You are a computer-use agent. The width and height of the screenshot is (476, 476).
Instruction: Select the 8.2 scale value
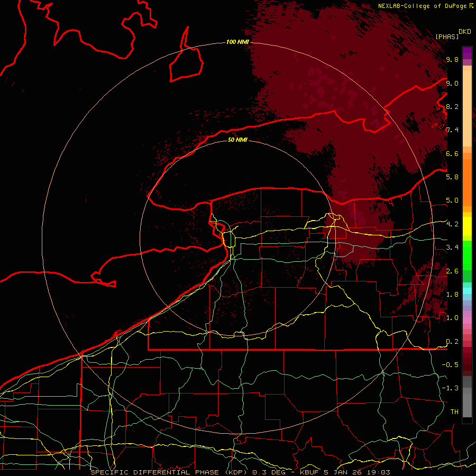452,106
